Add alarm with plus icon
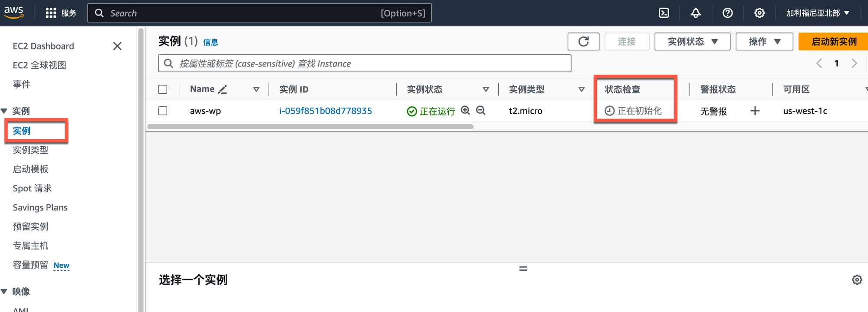This screenshot has width=868, height=312. (755, 111)
